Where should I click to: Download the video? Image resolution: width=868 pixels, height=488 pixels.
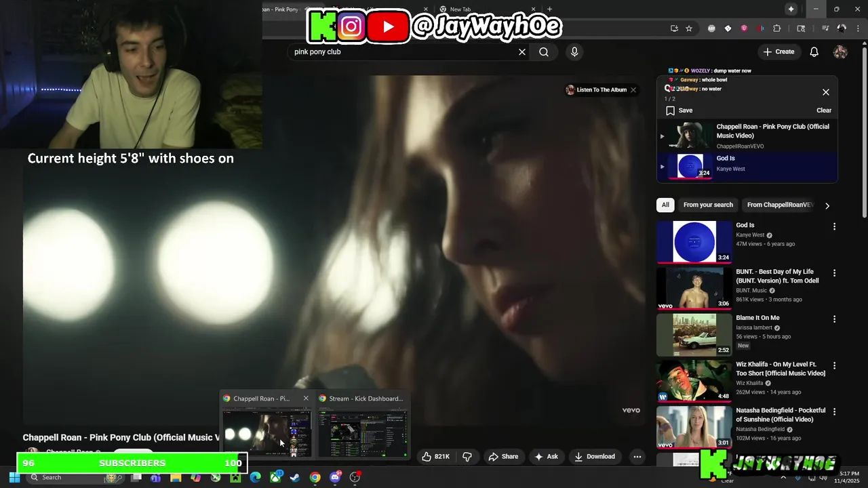(x=595, y=457)
